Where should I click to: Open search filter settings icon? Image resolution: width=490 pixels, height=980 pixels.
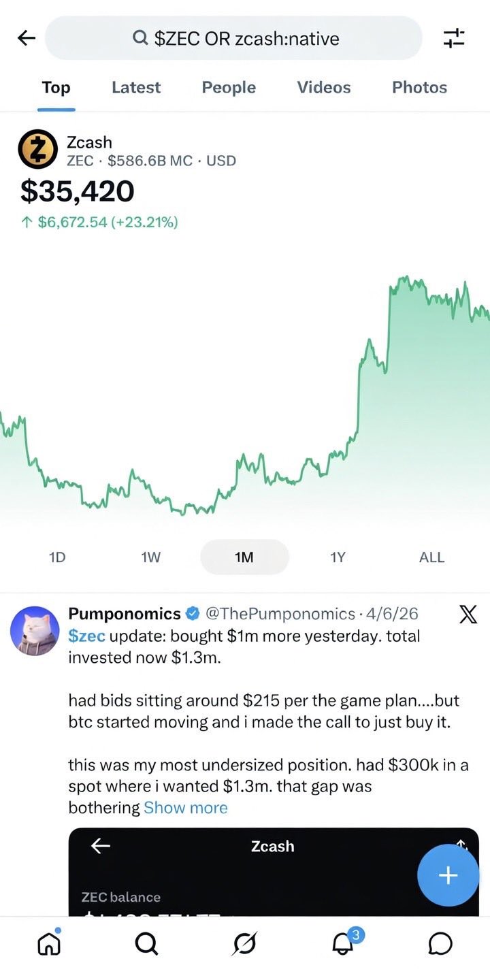(454, 38)
